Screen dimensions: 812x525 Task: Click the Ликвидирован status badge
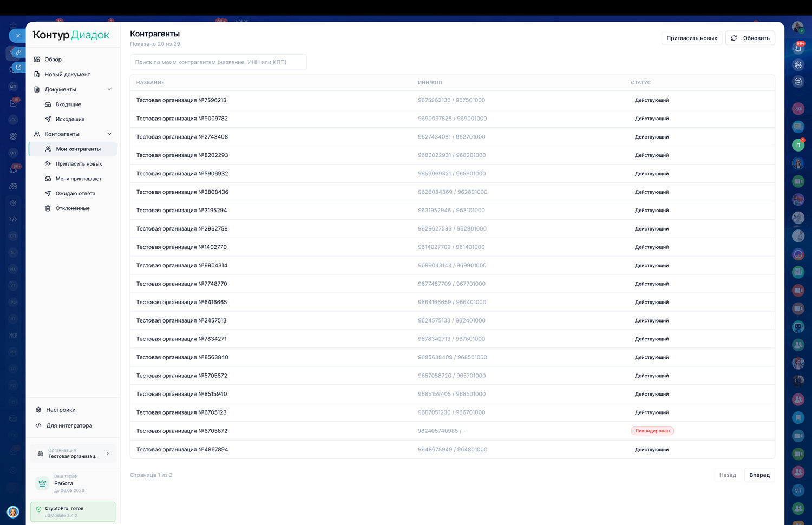tap(652, 431)
